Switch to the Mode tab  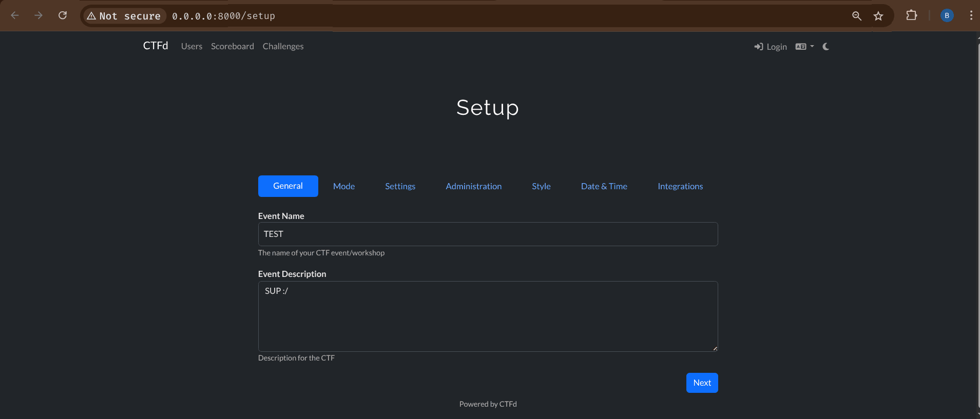pyautogui.click(x=343, y=186)
